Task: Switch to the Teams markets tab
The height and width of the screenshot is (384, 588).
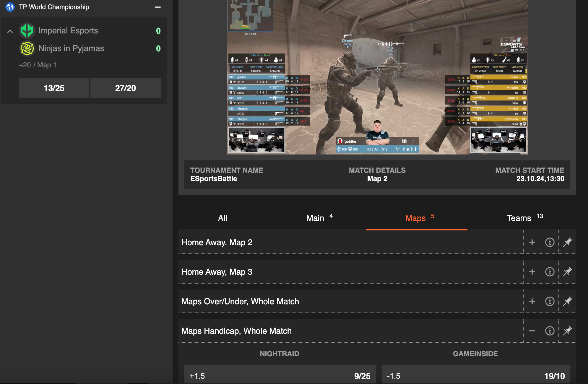Action: click(525, 218)
